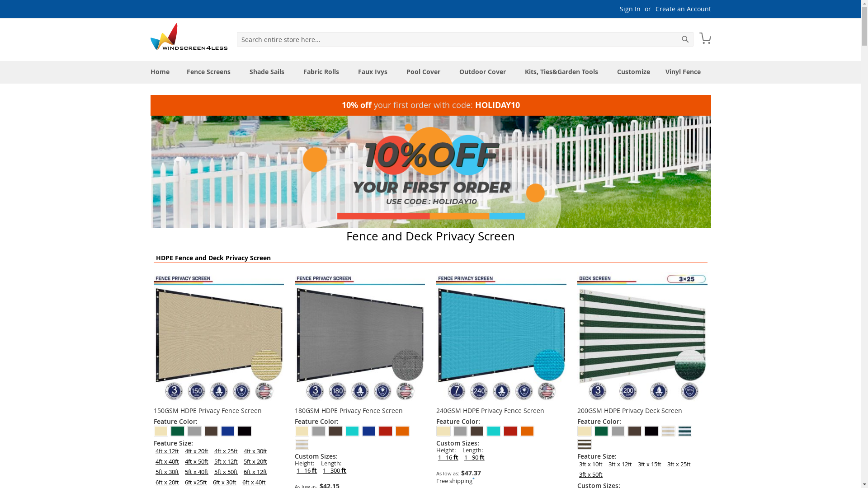Screen dimensions: 868x488
Task: Select 5ft x 40ft size
Action: (197, 472)
